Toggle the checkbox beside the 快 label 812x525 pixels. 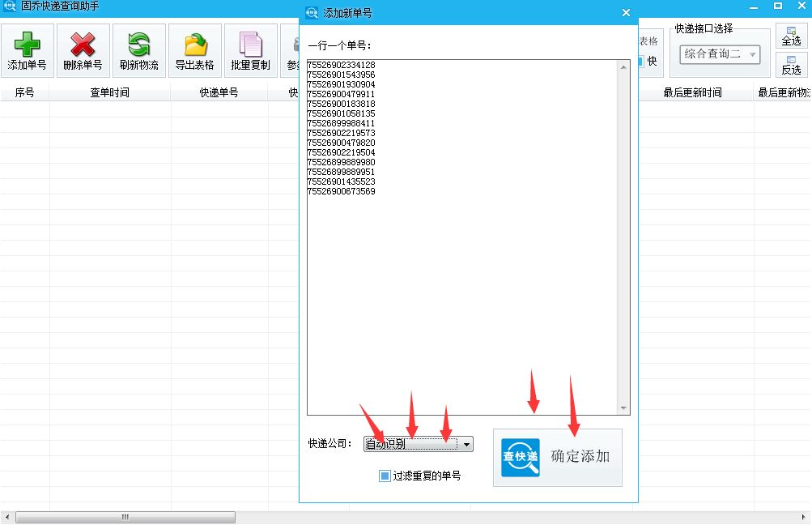(639, 59)
